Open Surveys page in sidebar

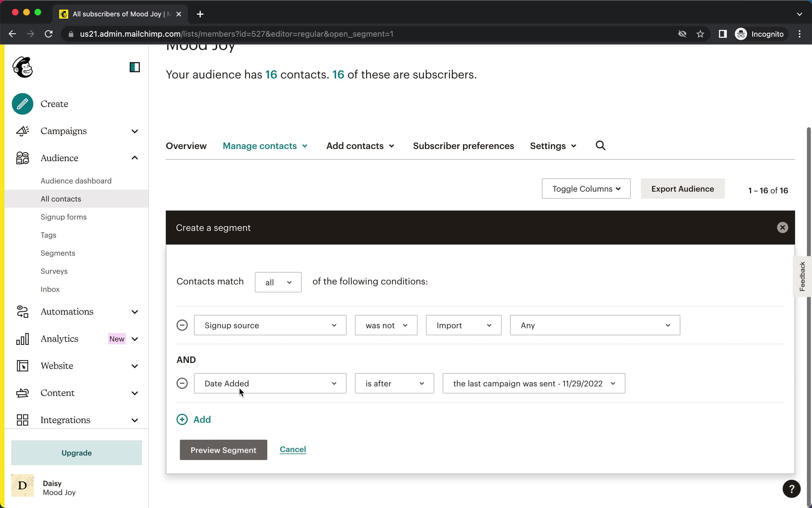[x=54, y=271]
